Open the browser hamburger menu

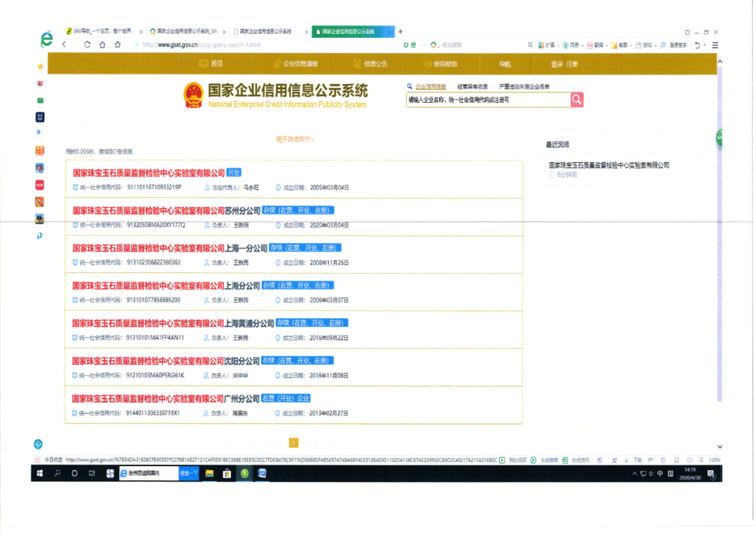[715, 45]
